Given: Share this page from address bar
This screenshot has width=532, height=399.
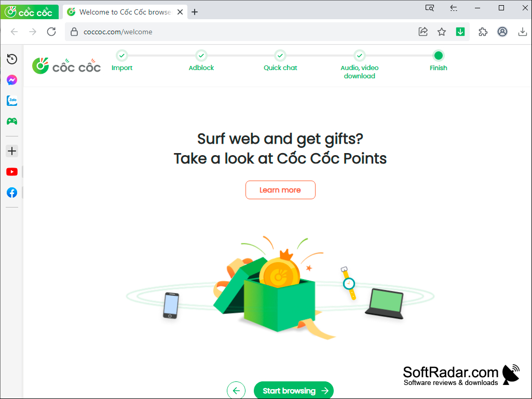Looking at the screenshot, I should [423, 32].
